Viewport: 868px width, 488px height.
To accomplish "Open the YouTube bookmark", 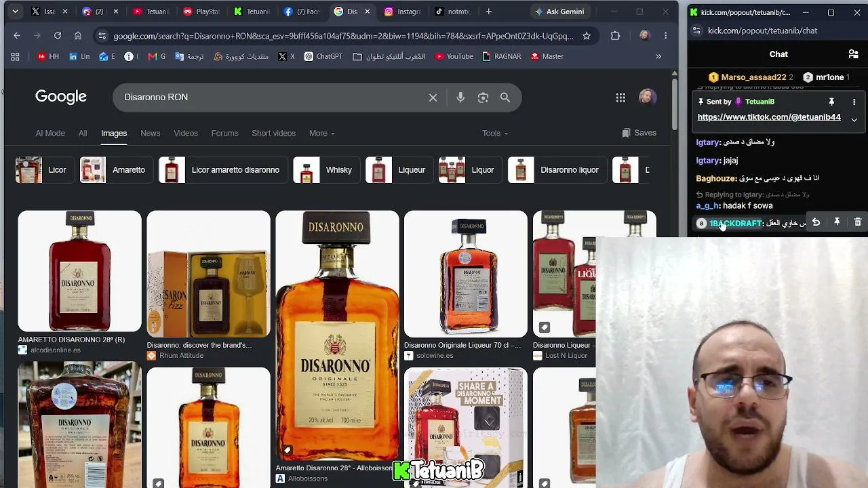I will [454, 56].
